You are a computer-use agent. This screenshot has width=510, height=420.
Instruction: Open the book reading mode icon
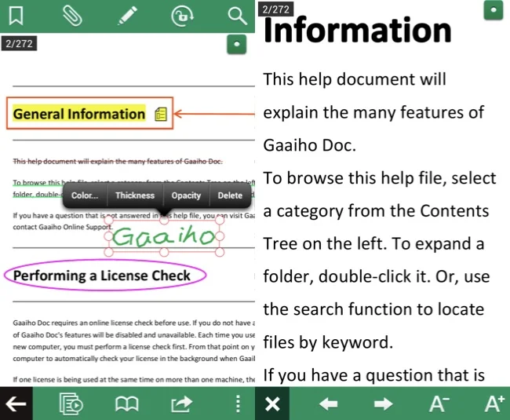[x=127, y=404]
